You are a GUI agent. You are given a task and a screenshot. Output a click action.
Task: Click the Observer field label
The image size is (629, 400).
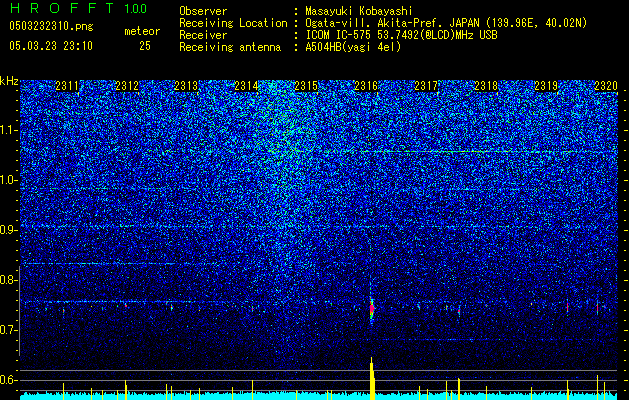point(203,11)
